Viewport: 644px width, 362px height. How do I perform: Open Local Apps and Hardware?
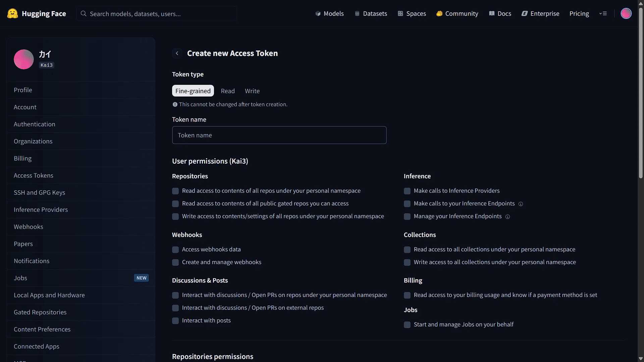click(81, 295)
